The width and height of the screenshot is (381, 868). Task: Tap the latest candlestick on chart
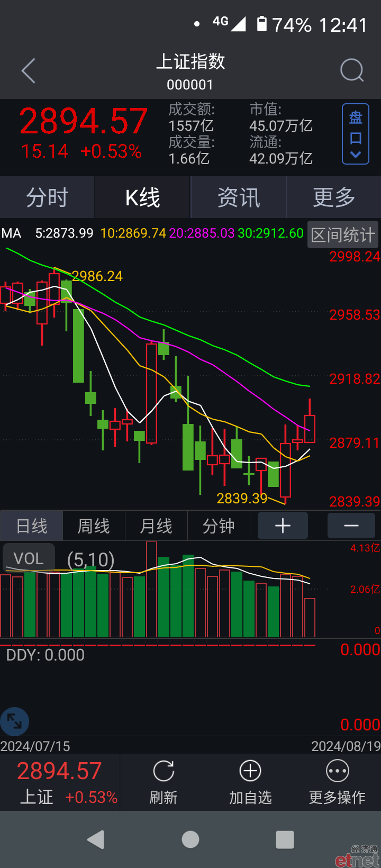point(310,428)
